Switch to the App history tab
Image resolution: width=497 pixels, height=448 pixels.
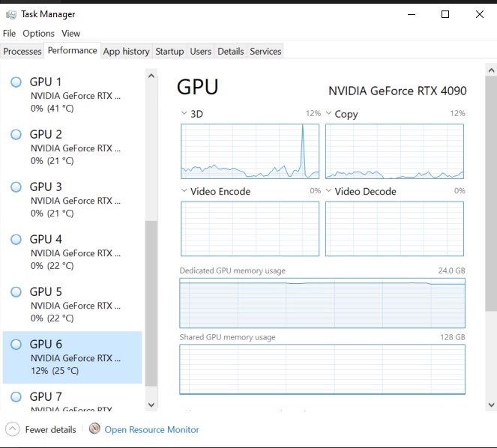pos(126,51)
